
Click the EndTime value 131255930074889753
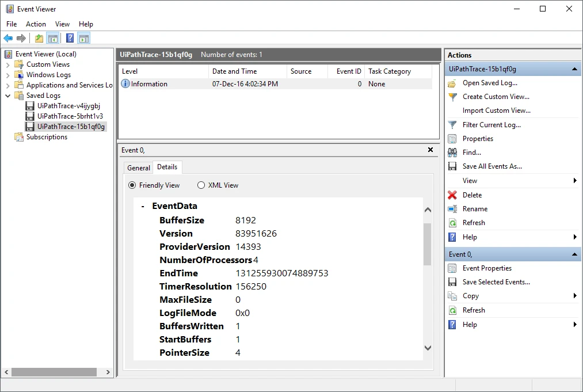click(282, 273)
